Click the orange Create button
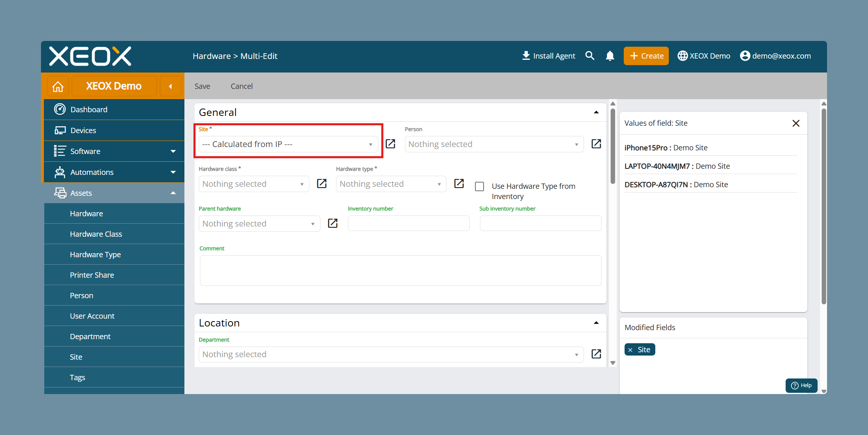 tap(646, 56)
